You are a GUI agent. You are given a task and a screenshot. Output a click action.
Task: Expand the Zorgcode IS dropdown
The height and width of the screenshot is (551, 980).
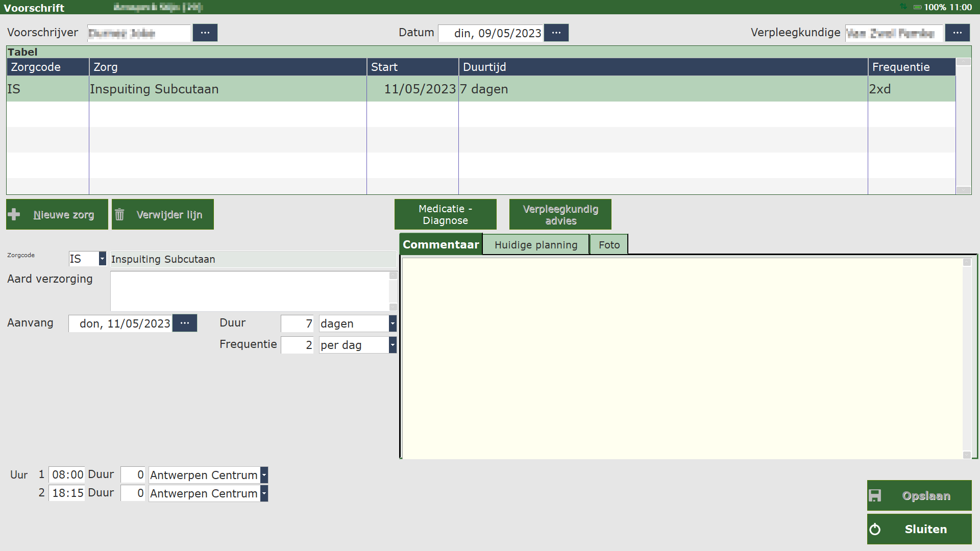102,259
